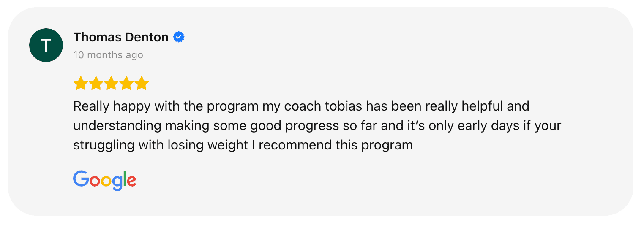Open the Google logo link

coord(105,181)
